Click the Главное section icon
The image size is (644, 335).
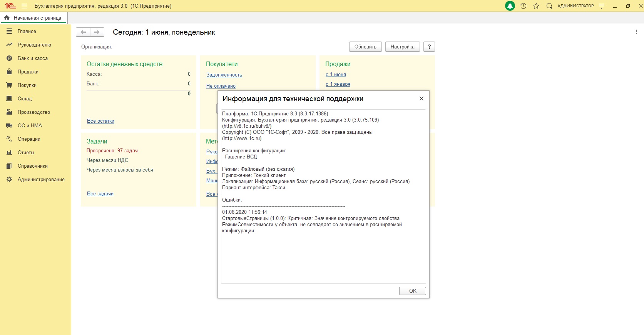tap(9, 31)
